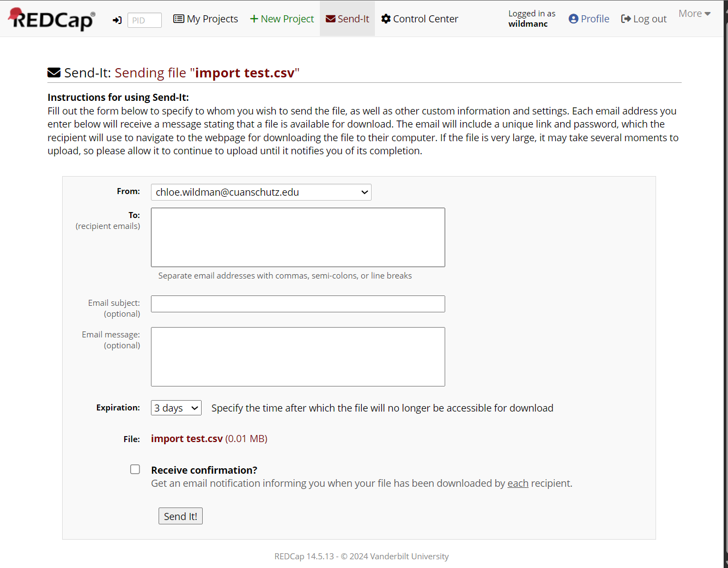This screenshot has height=568, width=728.
Task: Open the Expiration dropdown showing 3 days
Action: click(x=176, y=407)
